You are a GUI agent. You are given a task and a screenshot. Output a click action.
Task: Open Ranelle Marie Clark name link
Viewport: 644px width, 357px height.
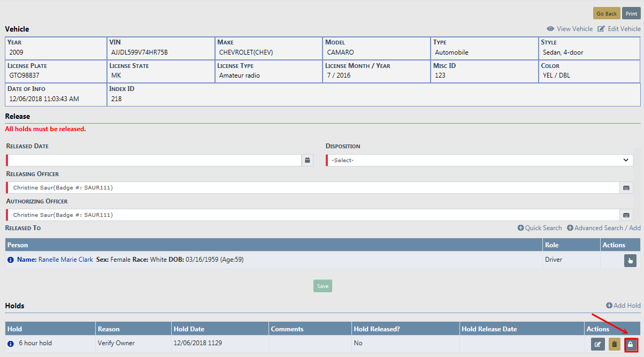[x=65, y=260]
